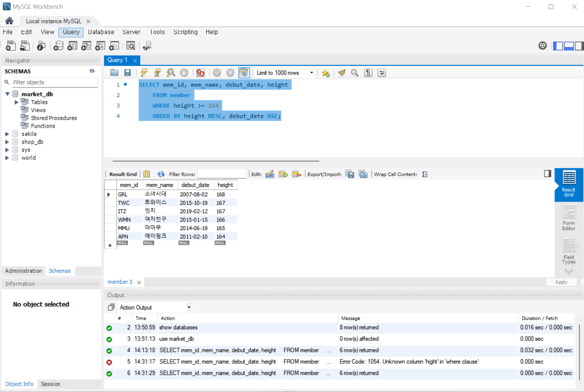
Task: Stop the running query icon
Action: 184,73
